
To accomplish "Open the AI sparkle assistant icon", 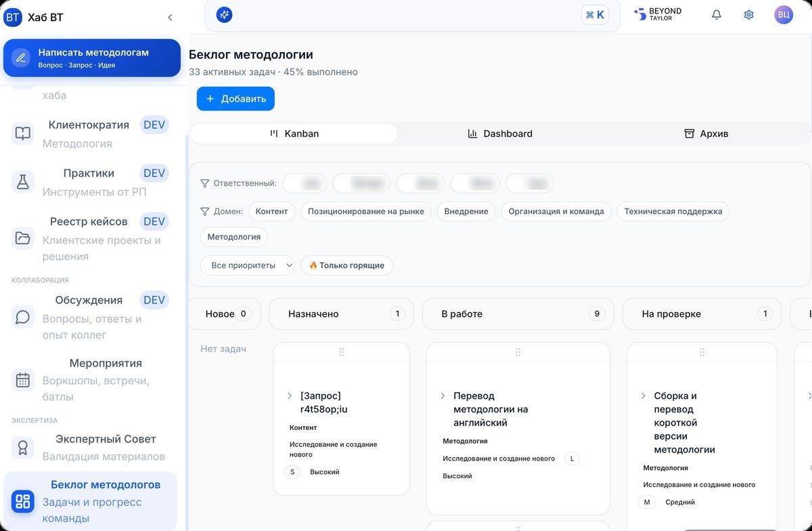I will click(225, 15).
